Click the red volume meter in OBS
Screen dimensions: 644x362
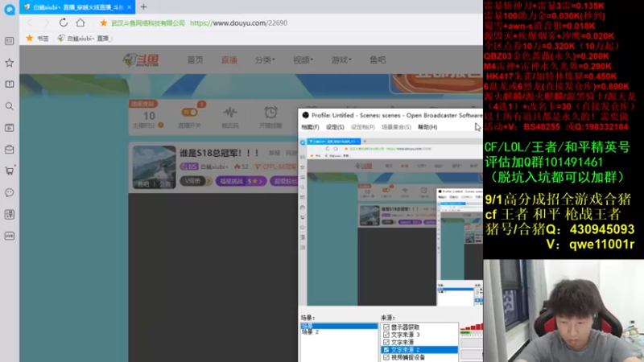tap(472, 327)
